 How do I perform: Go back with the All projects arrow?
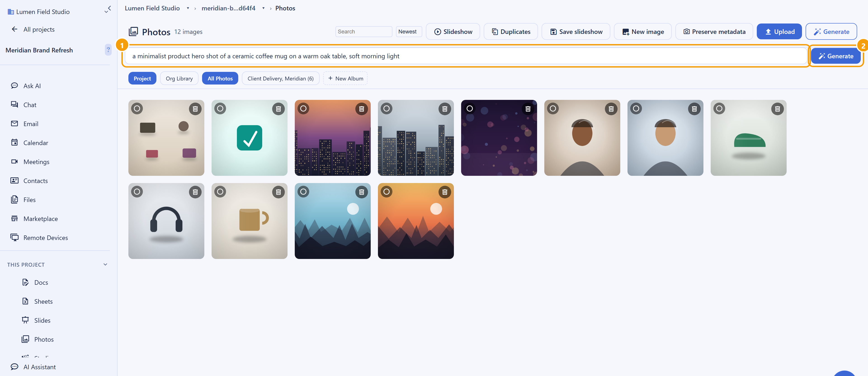click(14, 29)
